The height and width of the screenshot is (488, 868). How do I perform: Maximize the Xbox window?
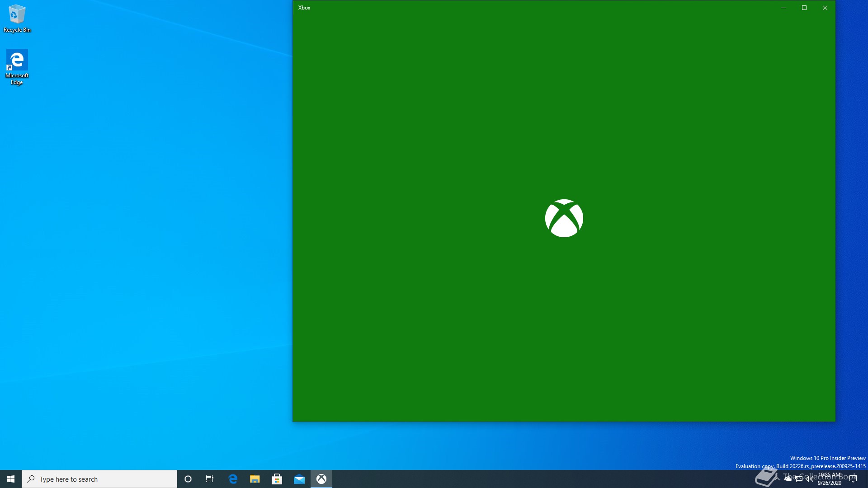(x=804, y=8)
